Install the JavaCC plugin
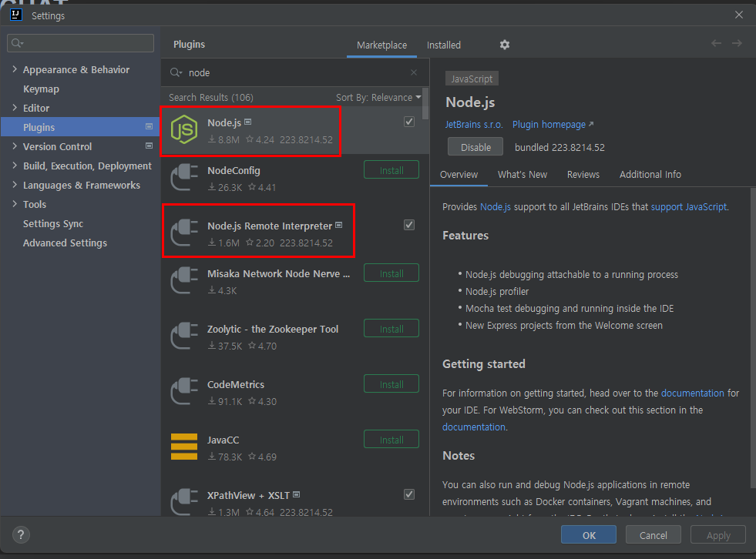This screenshot has height=559, width=756. click(x=391, y=440)
